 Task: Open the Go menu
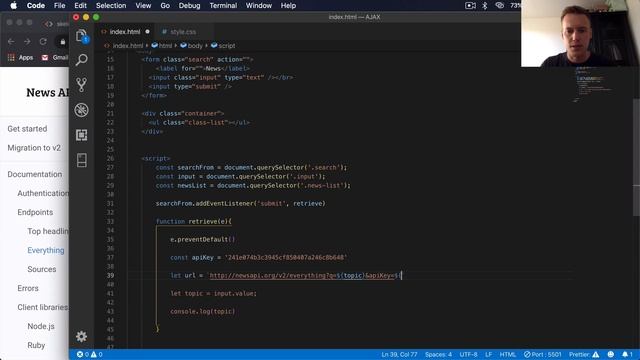point(165,6)
